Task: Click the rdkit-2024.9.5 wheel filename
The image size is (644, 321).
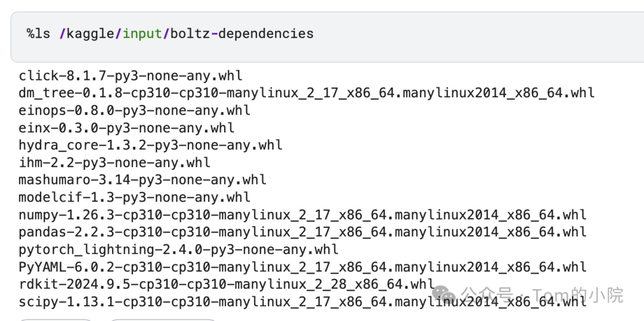Action: pyautogui.click(x=227, y=284)
